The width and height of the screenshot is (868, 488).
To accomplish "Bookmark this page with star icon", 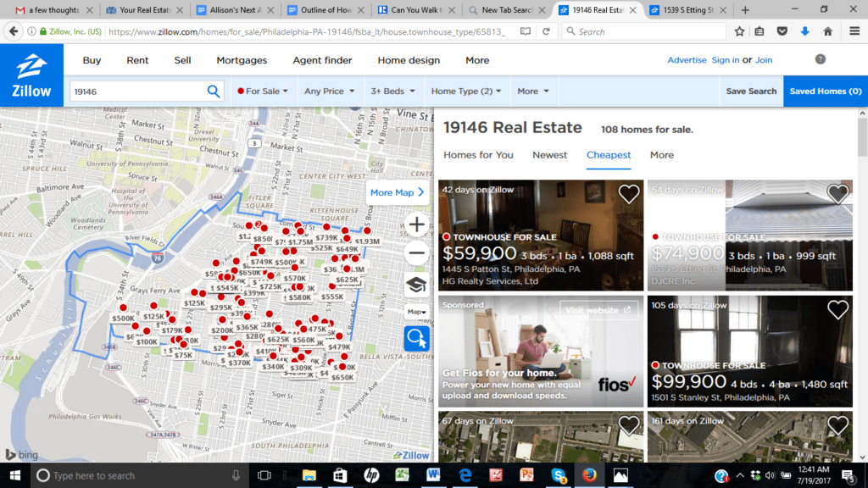I will point(739,31).
